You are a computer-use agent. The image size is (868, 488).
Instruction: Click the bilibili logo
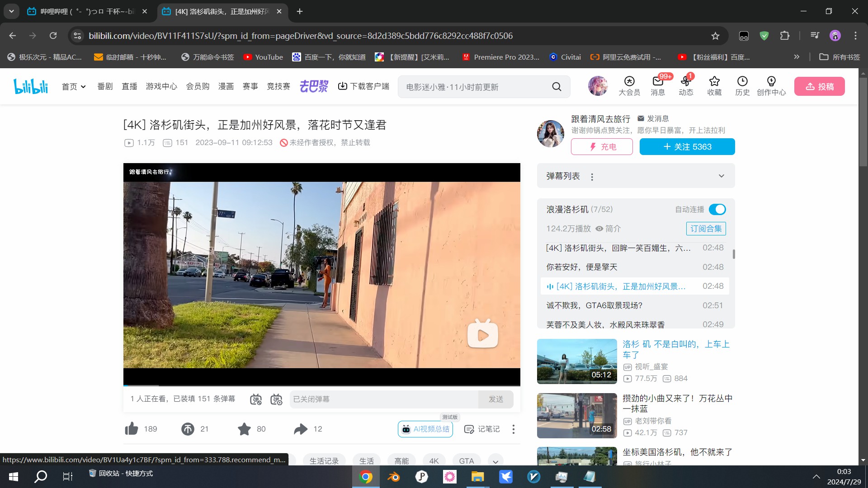[x=31, y=86]
